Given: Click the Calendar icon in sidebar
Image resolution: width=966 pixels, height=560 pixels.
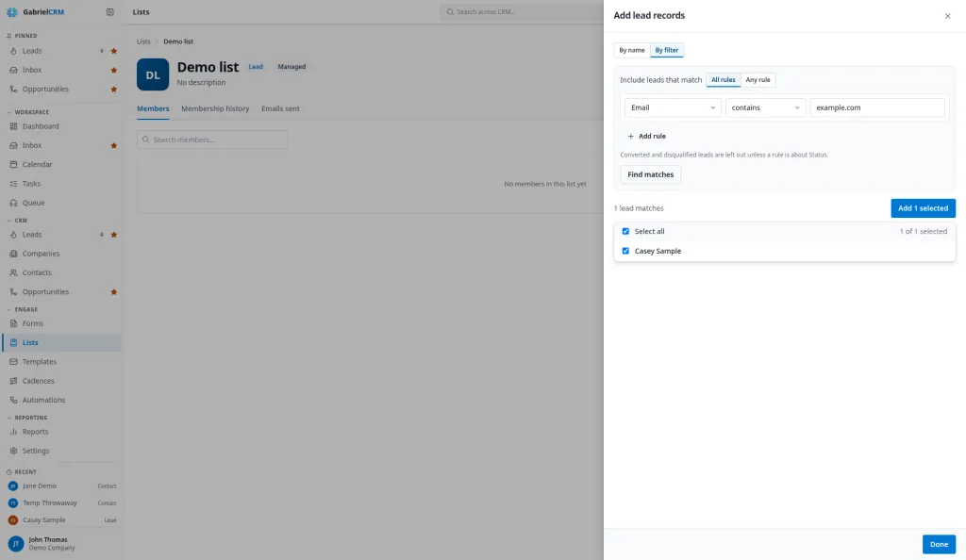Looking at the screenshot, I should coord(13,164).
